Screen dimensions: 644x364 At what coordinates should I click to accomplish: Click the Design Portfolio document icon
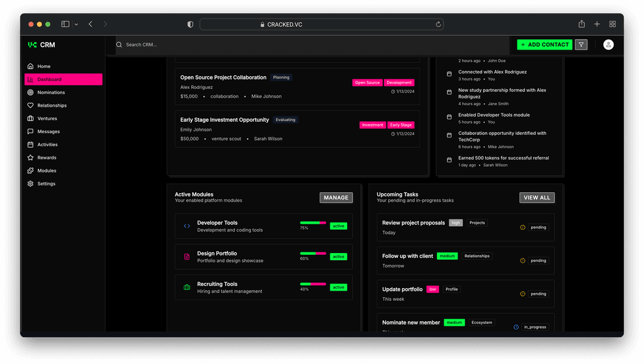[187, 257]
